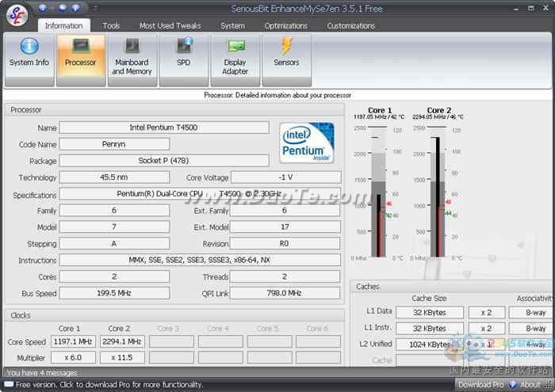
Task: Open the About menu in status bar
Action: [x=530, y=385]
